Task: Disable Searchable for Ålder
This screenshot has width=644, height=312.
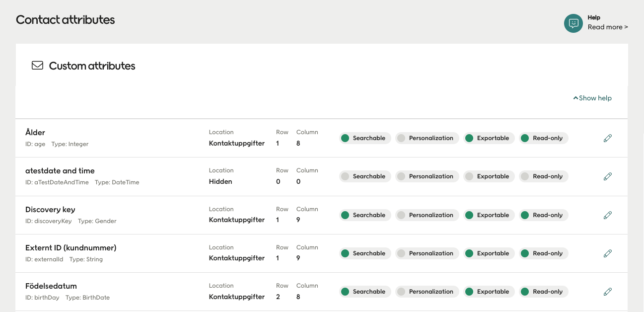Action: click(365, 138)
